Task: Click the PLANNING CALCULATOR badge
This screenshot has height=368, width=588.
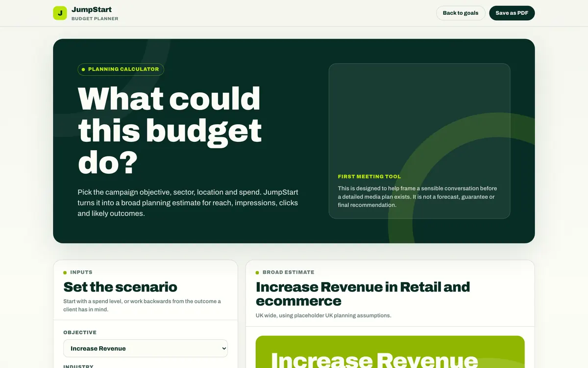Action: click(x=121, y=69)
